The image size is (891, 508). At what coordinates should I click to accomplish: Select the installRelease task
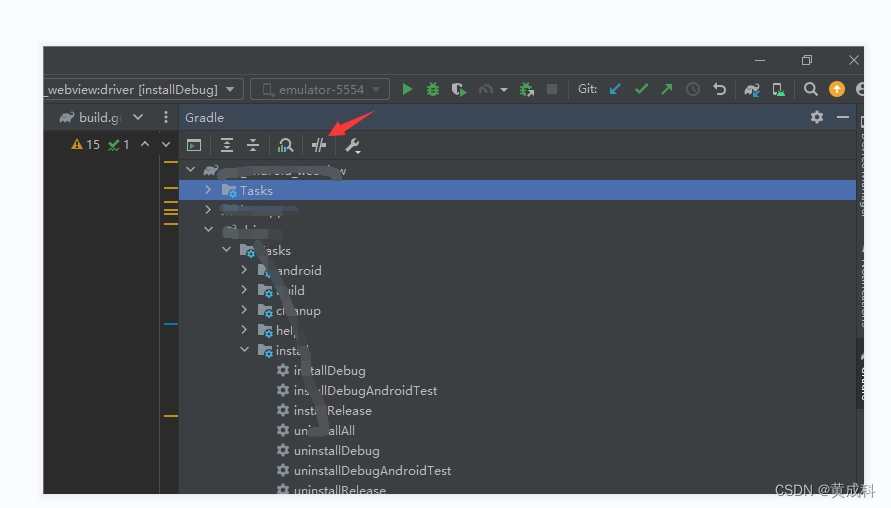tap(332, 410)
